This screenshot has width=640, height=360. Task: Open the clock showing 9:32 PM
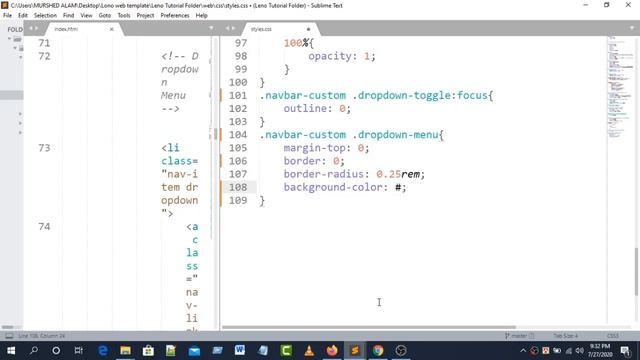600,351
